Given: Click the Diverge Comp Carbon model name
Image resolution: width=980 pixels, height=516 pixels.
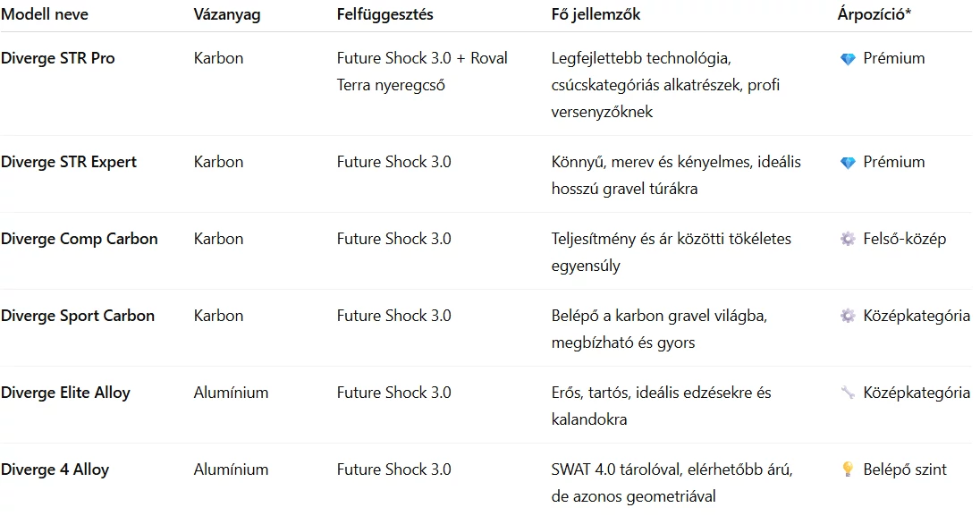Looking at the screenshot, I should coord(80,240).
